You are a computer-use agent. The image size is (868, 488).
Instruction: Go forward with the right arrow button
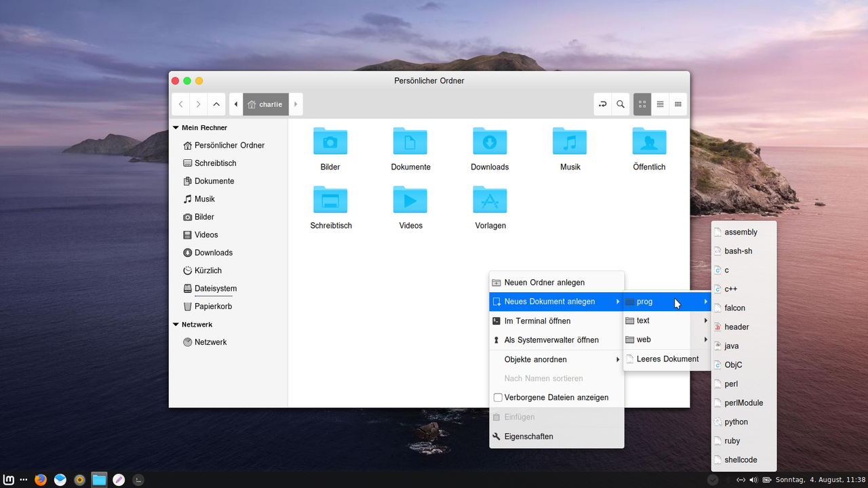pos(198,104)
